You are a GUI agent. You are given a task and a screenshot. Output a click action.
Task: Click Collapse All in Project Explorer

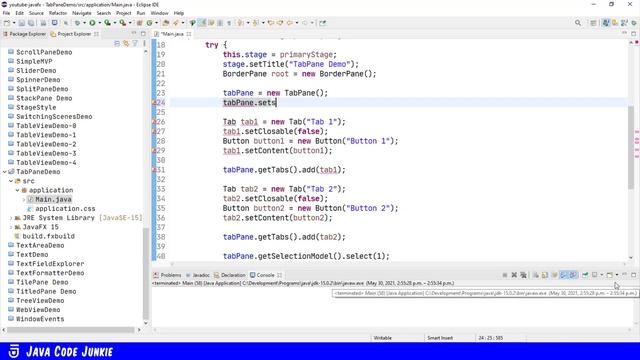(x=117, y=43)
